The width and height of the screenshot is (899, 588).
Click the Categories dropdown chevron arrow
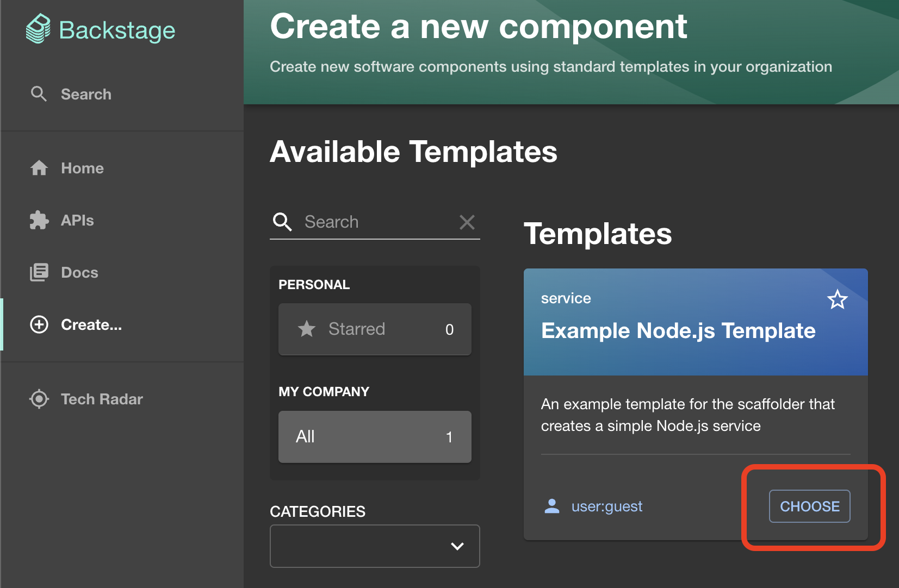pyautogui.click(x=457, y=546)
